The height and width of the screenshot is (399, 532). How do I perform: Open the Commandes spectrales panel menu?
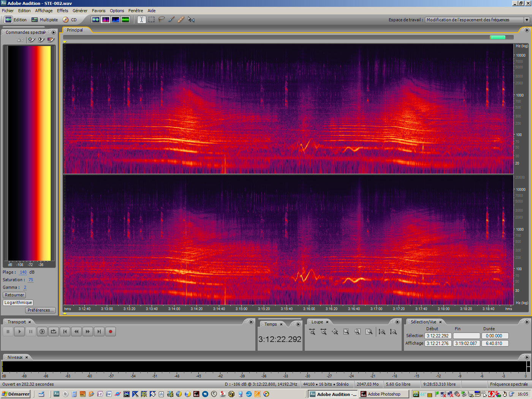(x=54, y=32)
